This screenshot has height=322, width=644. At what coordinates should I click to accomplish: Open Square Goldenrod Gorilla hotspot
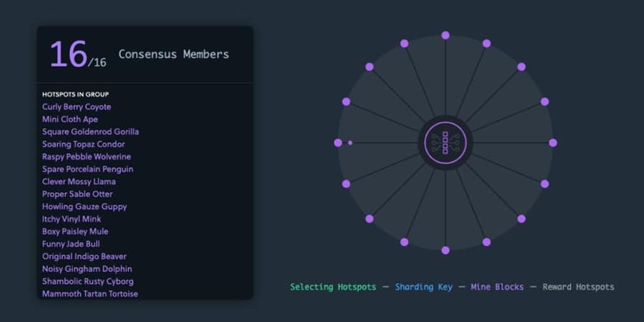(90, 132)
